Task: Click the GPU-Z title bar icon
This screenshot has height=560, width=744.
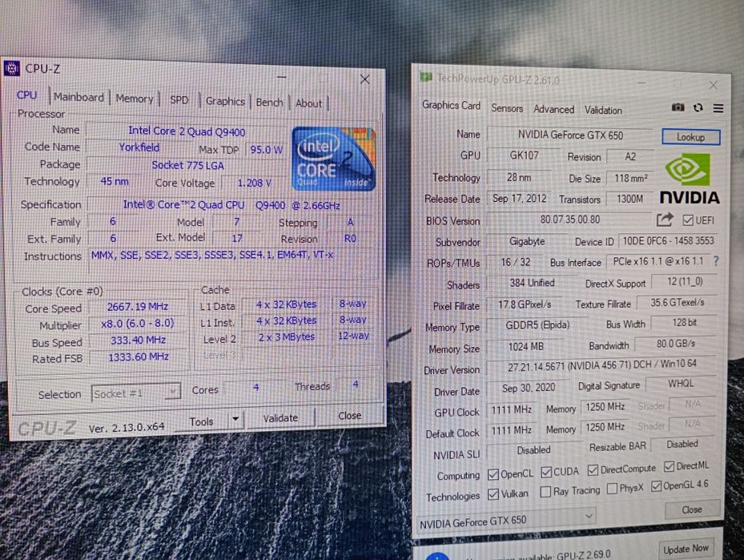Action: point(425,77)
